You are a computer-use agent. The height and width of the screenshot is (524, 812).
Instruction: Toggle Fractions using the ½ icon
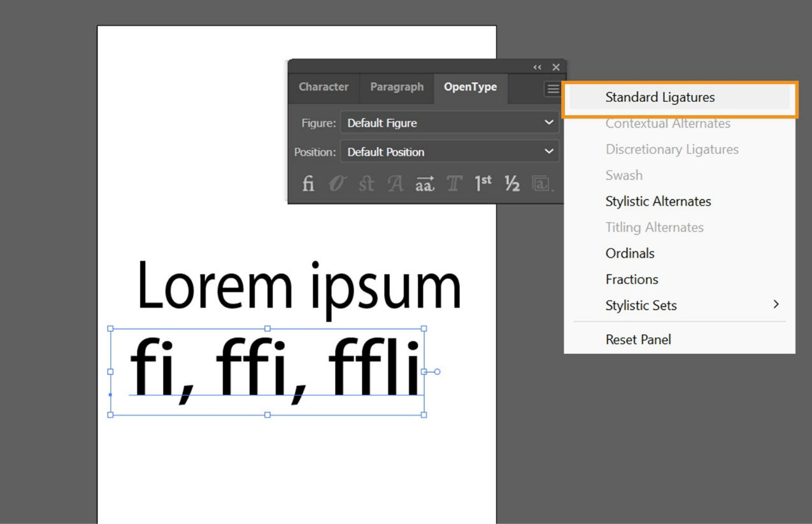pyautogui.click(x=511, y=184)
